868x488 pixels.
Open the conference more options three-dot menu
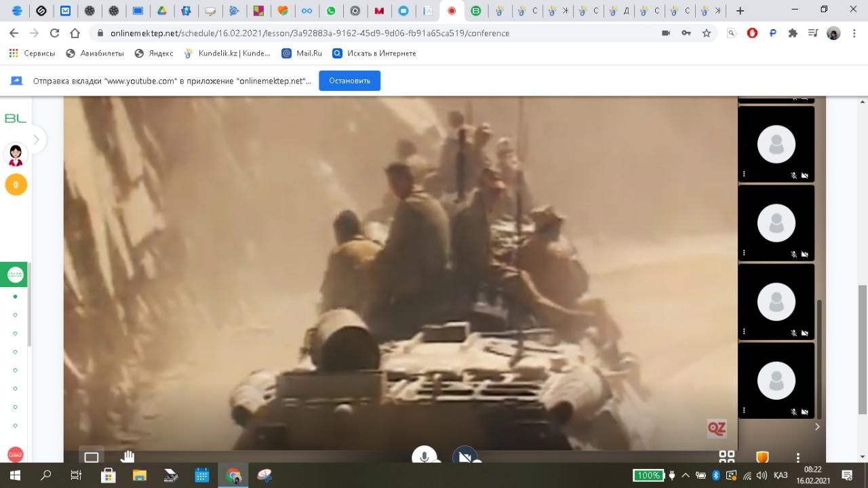798,457
